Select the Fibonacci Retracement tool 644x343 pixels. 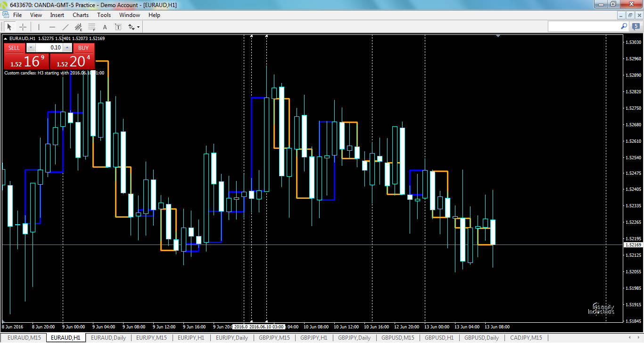click(x=91, y=27)
